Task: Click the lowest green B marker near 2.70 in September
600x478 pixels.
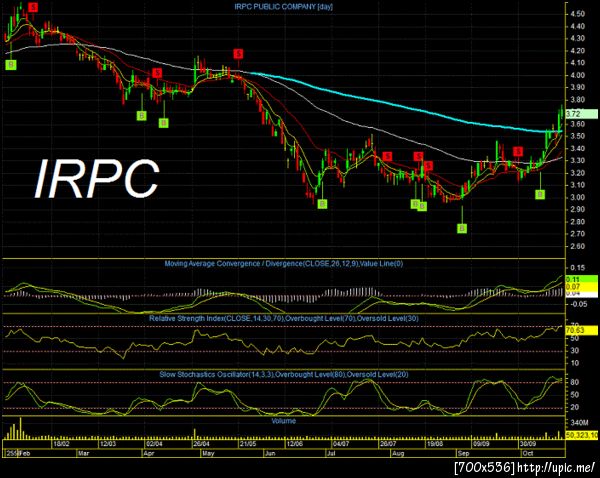Action: (462, 228)
